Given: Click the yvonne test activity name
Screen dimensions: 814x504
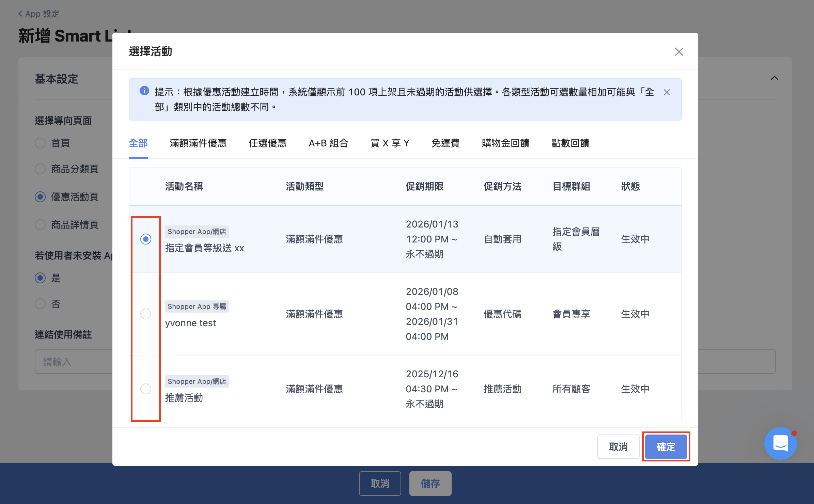Looking at the screenshot, I should pos(190,323).
